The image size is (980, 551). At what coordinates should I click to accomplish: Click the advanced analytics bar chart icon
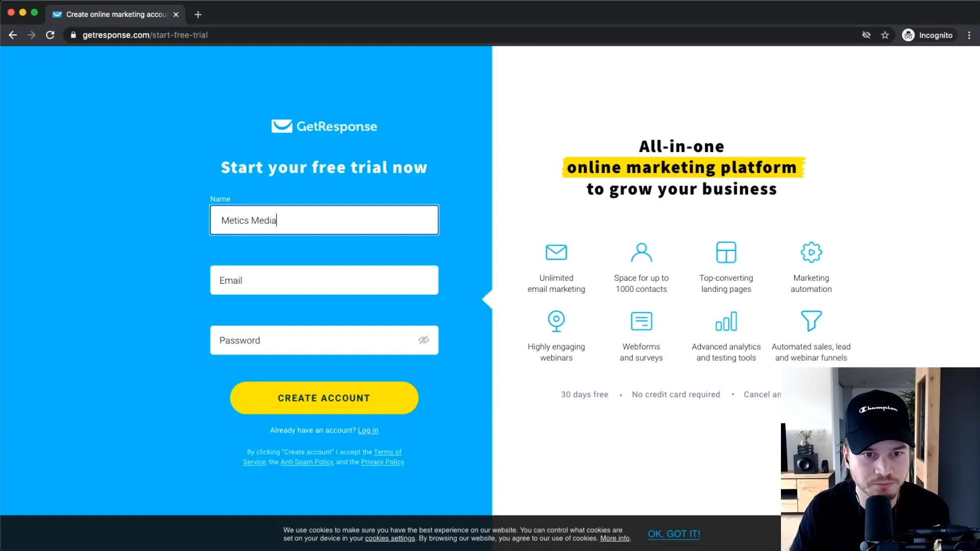(726, 321)
